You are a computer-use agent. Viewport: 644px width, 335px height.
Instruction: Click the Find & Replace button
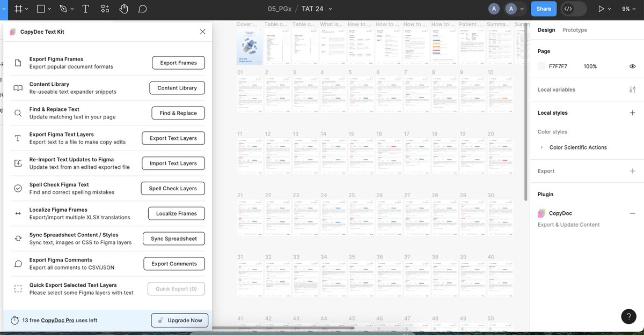coord(178,113)
